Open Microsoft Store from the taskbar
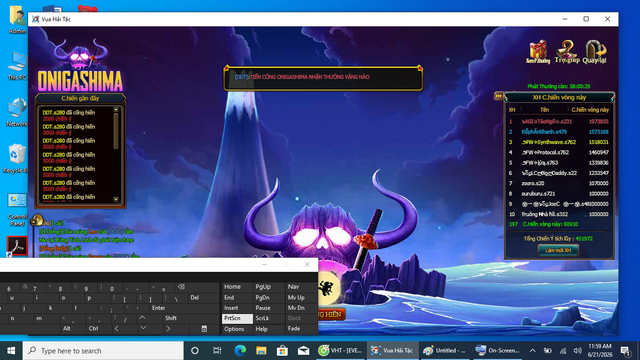 coord(282,351)
